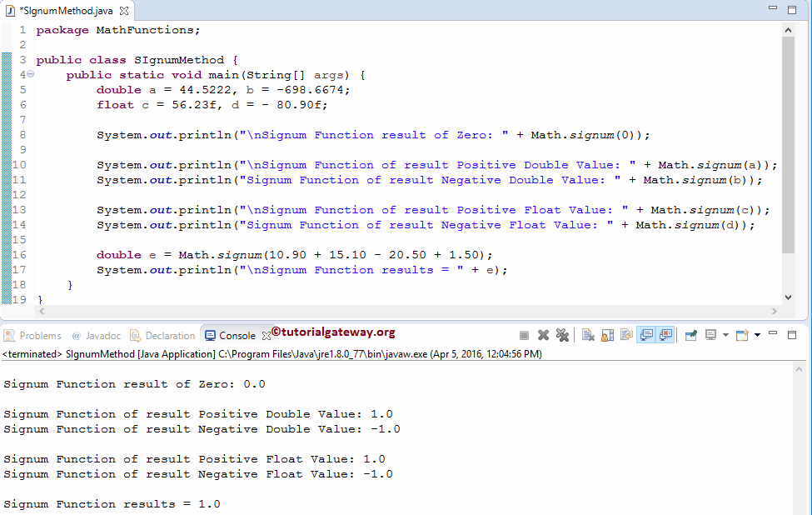
Task: Toggle Show Console When Standard Out Changes
Action: point(646,334)
